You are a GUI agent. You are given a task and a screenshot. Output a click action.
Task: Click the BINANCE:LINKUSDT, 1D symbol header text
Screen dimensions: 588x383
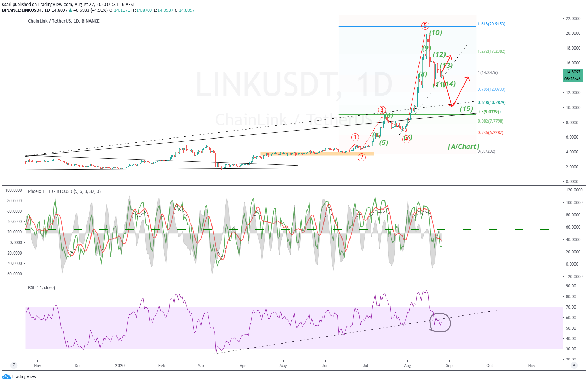pos(26,10)
